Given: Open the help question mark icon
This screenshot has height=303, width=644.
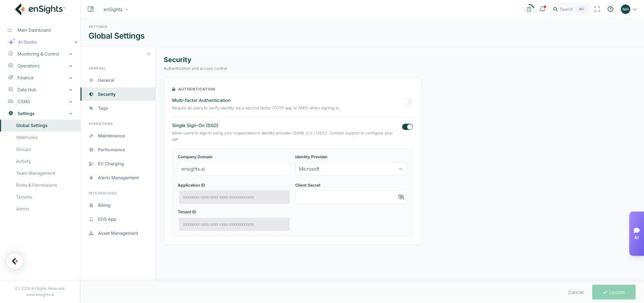Looking at the screenshot, I should tap(610, 9).
